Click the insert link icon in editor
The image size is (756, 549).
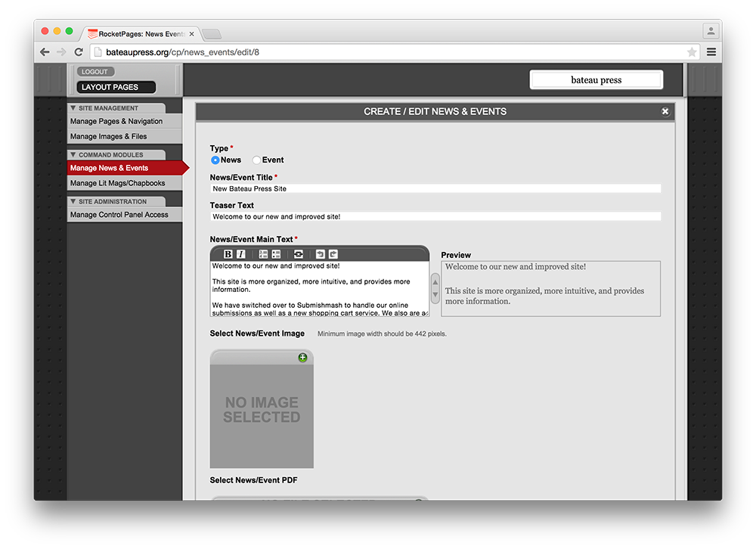pos(299,255)
